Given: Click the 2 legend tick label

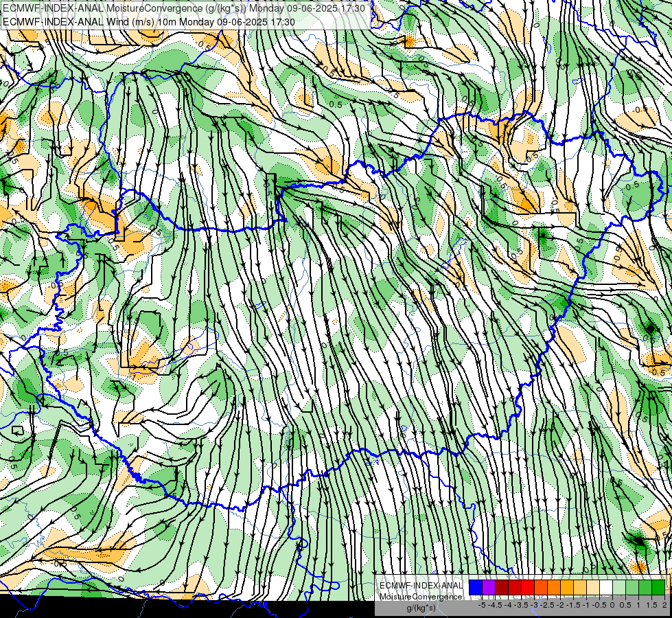Looking at the screenshot, I should click(664, 605).
